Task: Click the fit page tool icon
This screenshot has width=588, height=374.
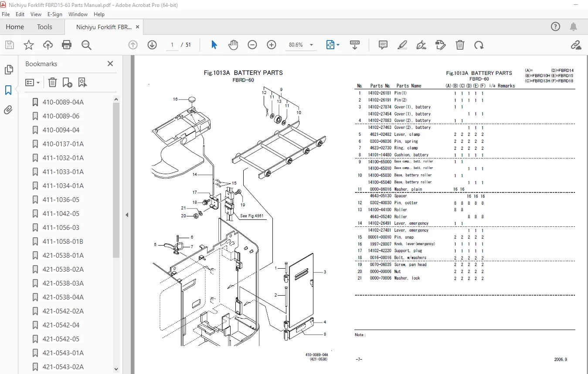Action: pyautogui.click(x=330, y=45)
